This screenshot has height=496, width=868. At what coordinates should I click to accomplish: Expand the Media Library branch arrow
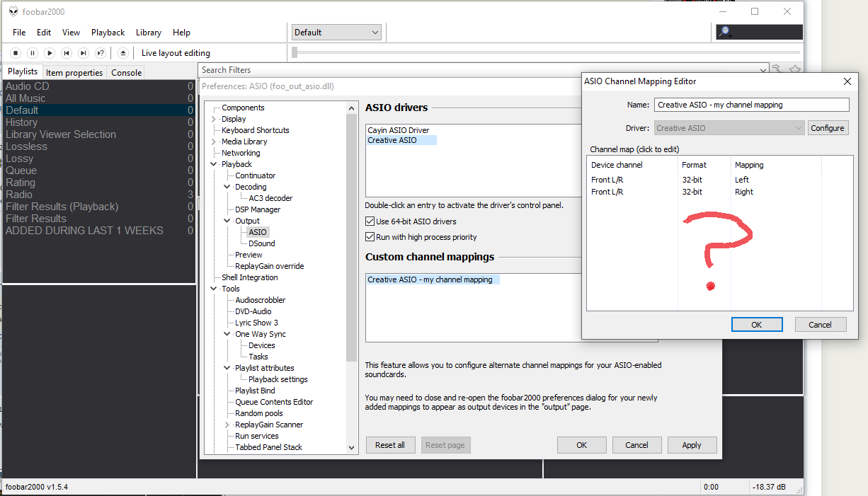click(x=214, y=142)
